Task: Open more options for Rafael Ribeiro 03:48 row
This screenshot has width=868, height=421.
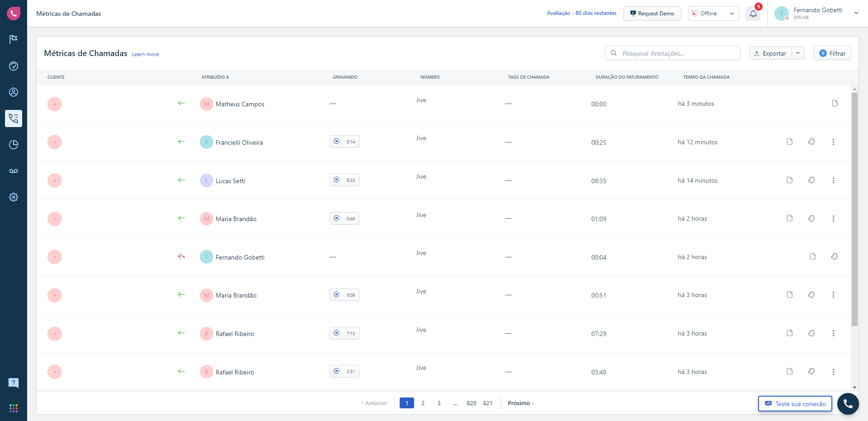Action: (833, 372)
